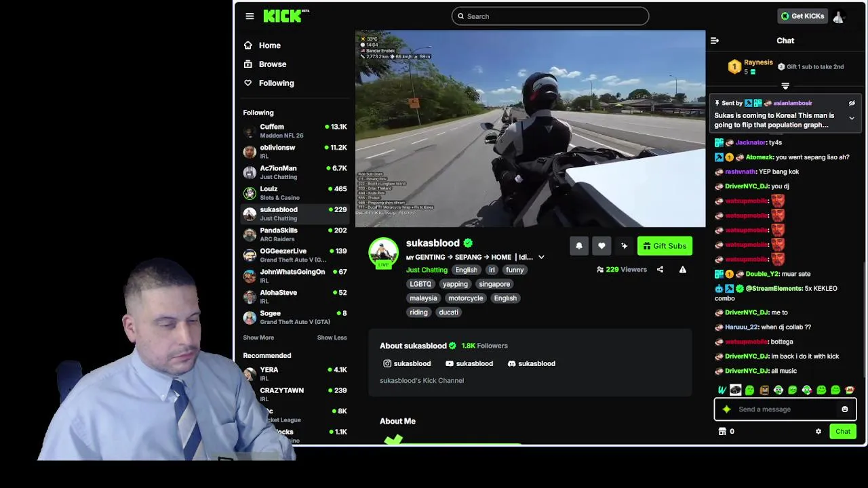Expand the stream title dropdown chevron
Viewport: 868px width, 488px height.
point(541,258)
